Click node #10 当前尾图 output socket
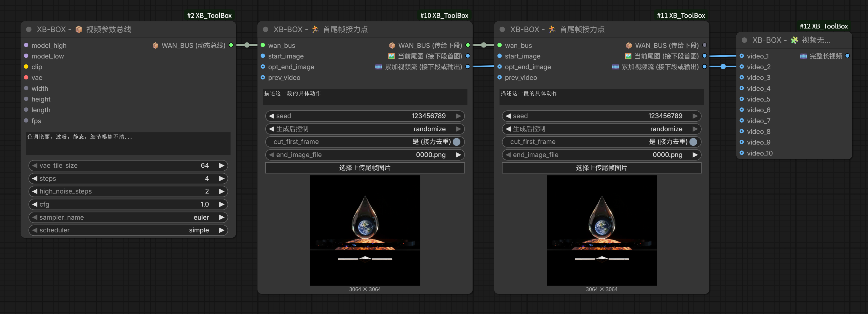Viewport: 868px width, 314px height. (x=468, y=56)
